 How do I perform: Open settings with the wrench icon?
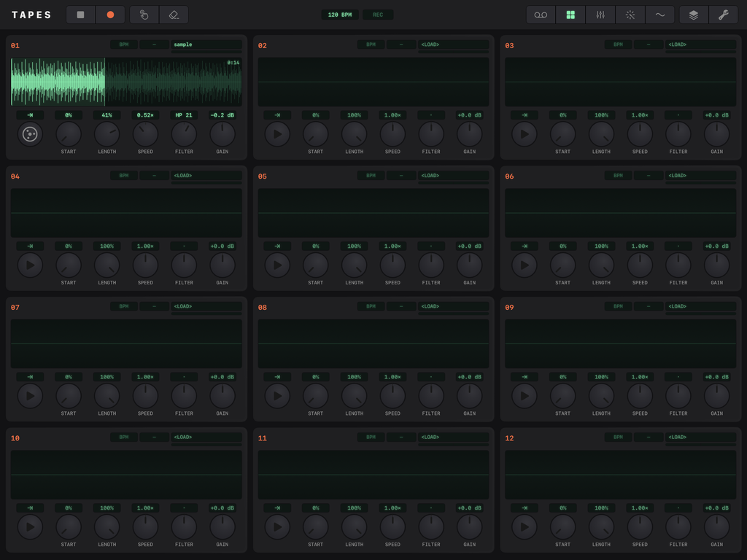click(724, 15)
